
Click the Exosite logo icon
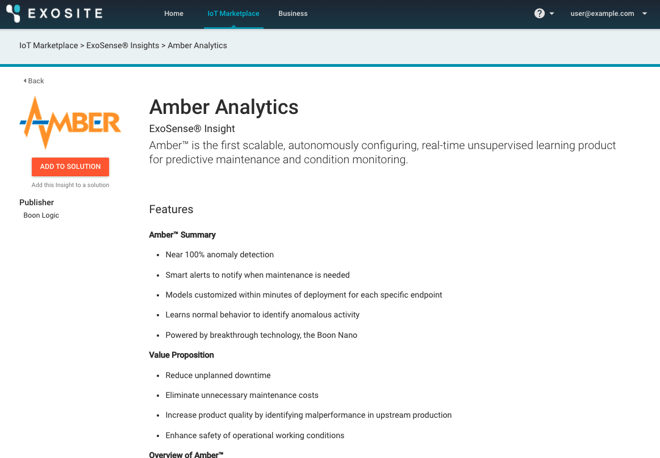click(13, 13)
